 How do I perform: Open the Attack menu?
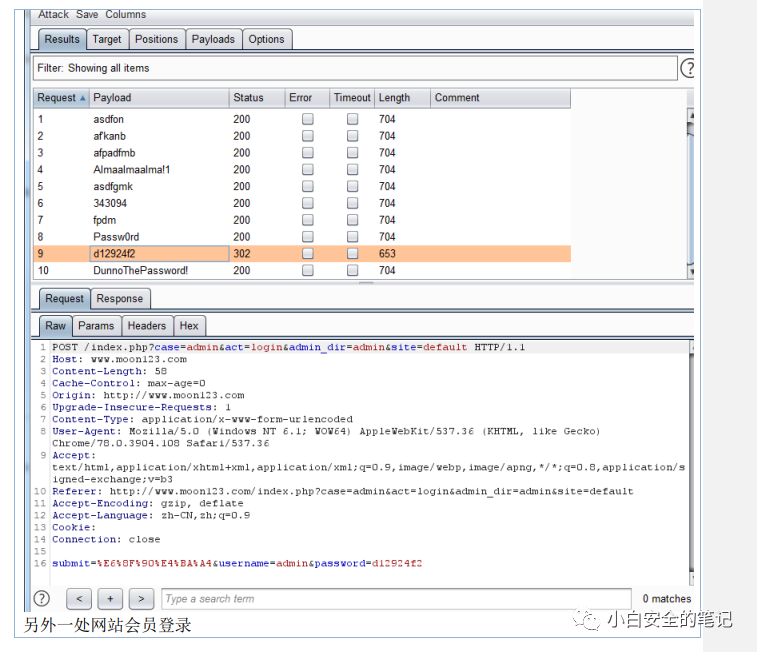click(53, 14)
